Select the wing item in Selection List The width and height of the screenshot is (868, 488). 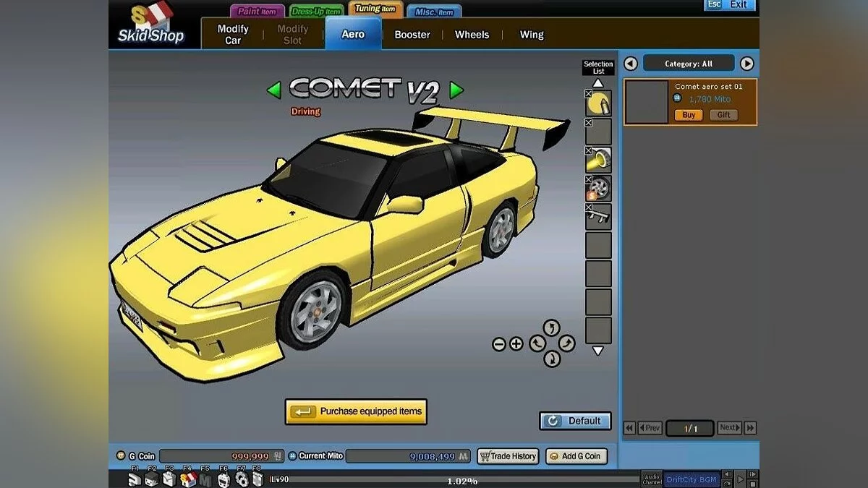point(599,217)
